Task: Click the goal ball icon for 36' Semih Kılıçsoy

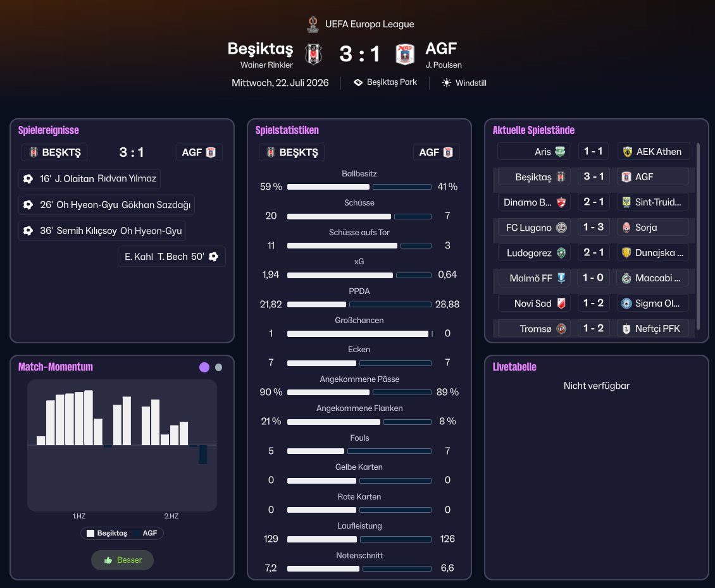Action: [x=28, y=231]
